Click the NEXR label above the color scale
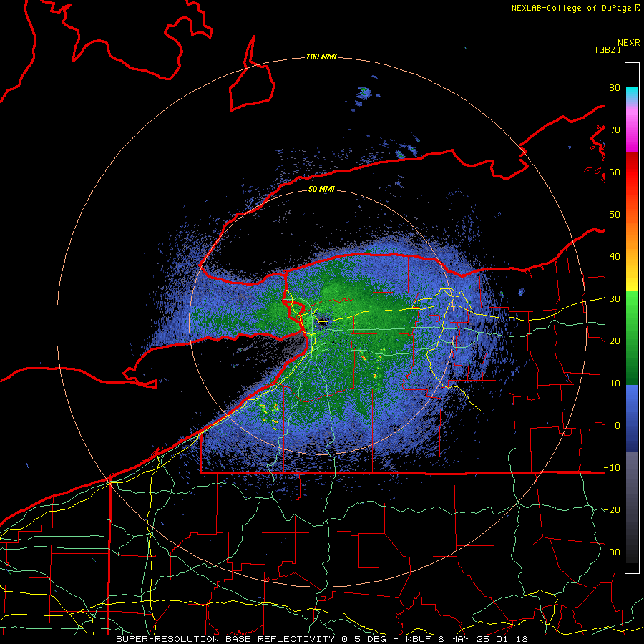The image size is (644, 644). pos(629,43)
